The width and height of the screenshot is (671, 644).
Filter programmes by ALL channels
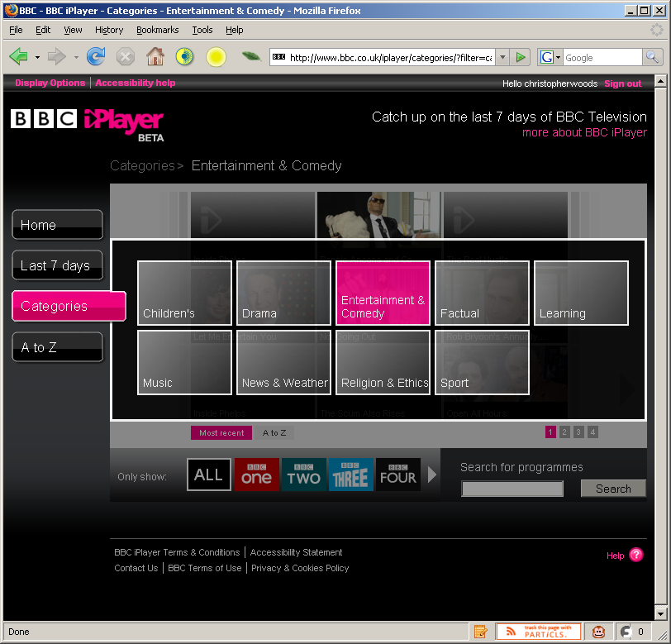coord(209,475)
